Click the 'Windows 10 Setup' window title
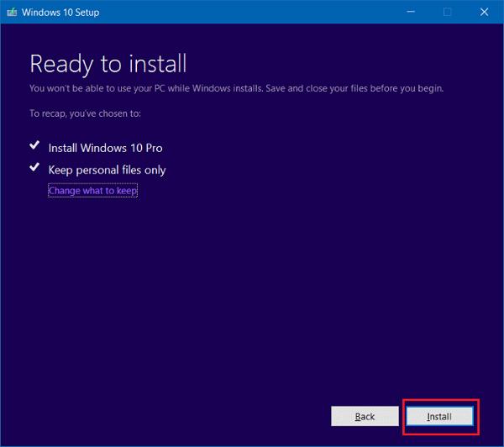The width and height of the screenshot is (504, 447). (x=60, y=13)
